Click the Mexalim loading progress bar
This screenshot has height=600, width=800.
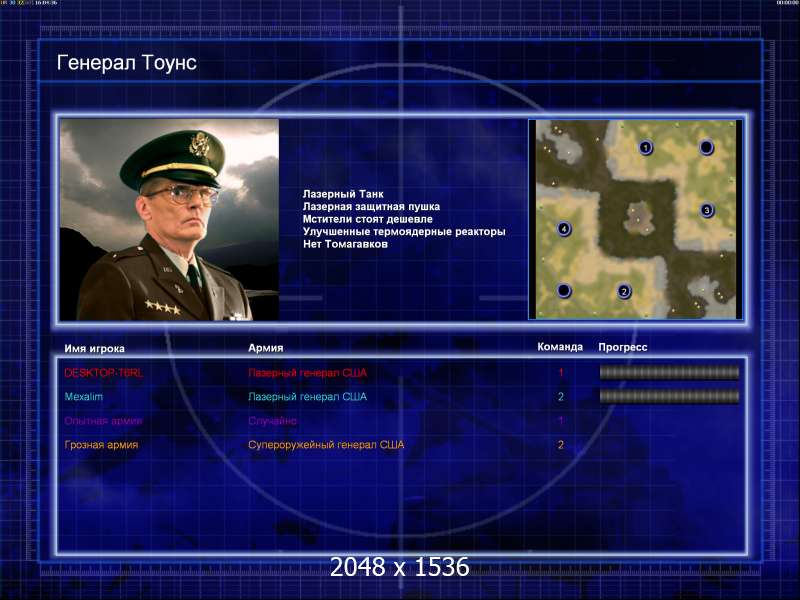tap(669, 396)
